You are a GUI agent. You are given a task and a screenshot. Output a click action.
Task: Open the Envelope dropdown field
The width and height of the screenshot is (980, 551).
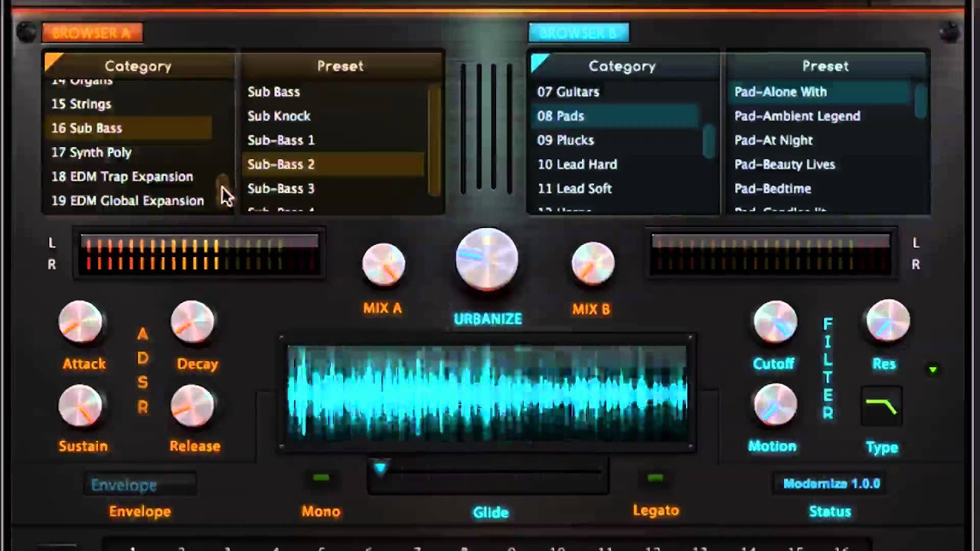coord(139,484)
